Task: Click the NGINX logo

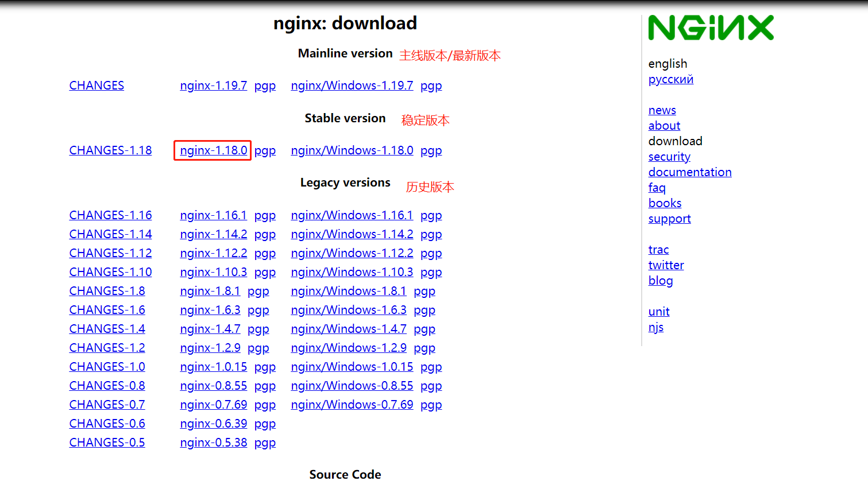Action: [711, 28]
